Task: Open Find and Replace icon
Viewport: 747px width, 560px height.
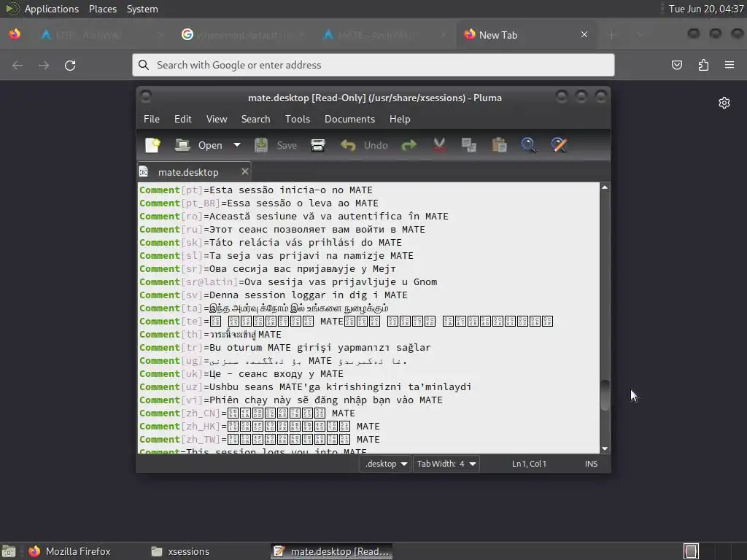Action: [559, 145]
